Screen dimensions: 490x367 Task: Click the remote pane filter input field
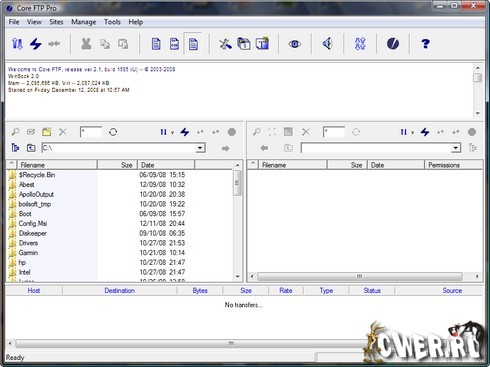tap(334, 132)
